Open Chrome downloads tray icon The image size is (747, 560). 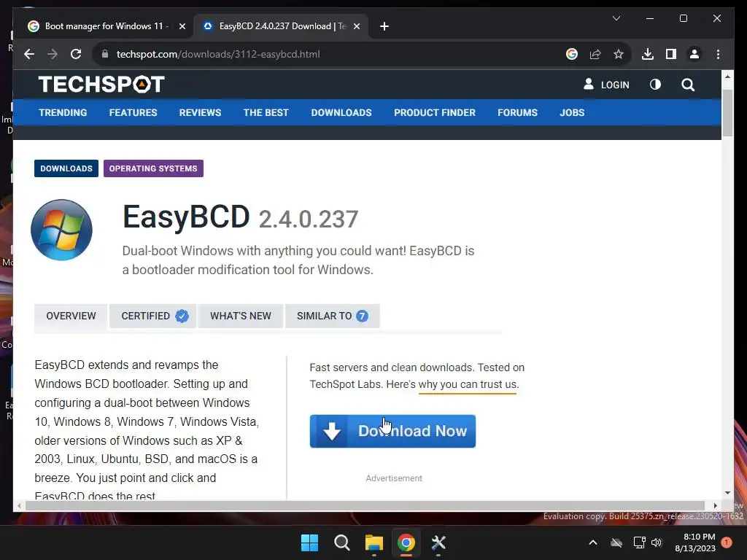[648, 54]
